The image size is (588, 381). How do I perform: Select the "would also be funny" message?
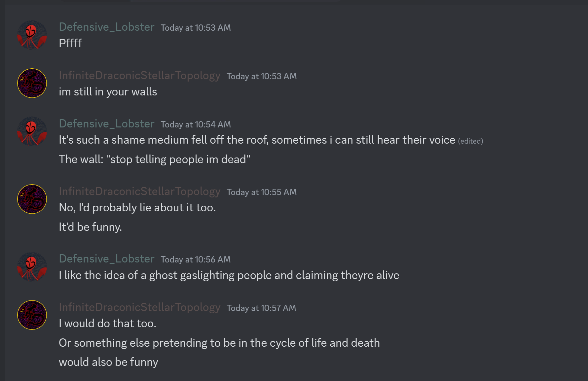coord(108,362)
